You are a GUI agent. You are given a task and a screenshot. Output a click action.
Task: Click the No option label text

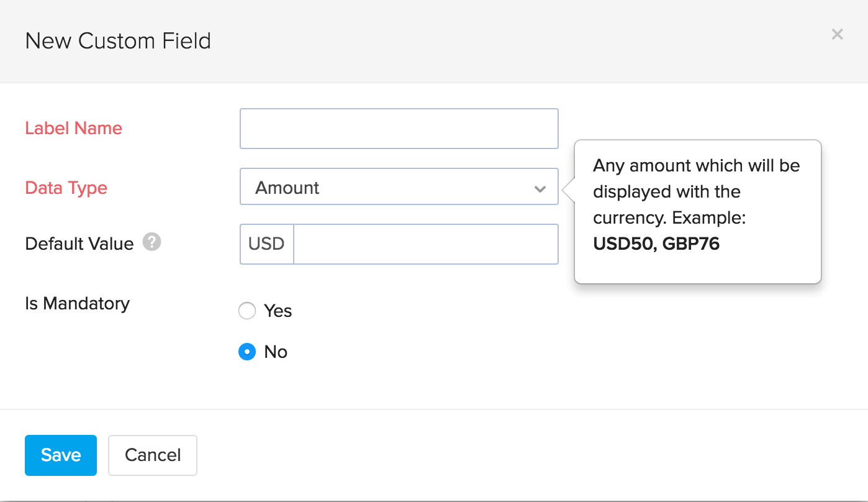(276, 352)
